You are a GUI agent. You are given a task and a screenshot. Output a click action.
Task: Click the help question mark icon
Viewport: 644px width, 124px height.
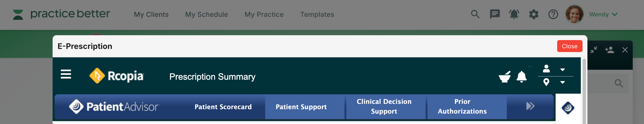coord(553,14)
